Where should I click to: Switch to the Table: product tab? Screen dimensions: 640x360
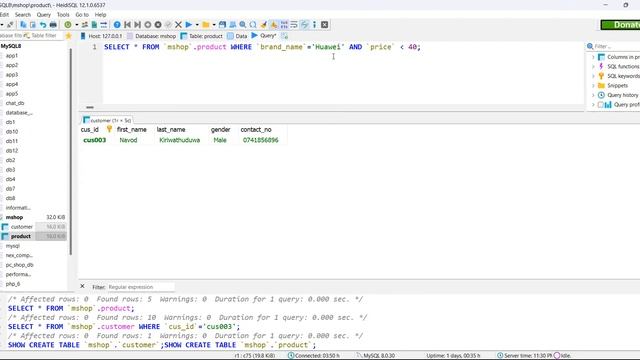pyautogui.click(x=202, y=36)
